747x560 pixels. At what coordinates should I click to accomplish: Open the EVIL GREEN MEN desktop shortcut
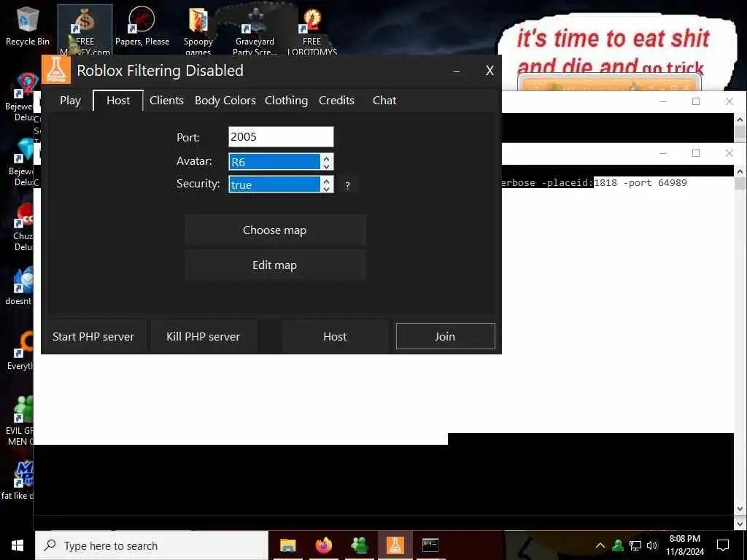point(20,421)
